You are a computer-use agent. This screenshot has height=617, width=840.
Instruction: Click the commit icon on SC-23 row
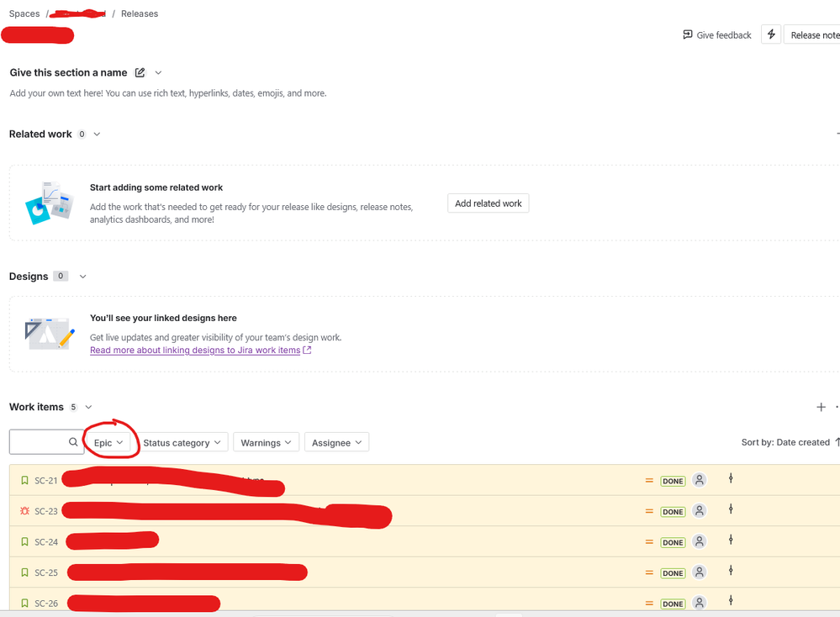(731, 509)
